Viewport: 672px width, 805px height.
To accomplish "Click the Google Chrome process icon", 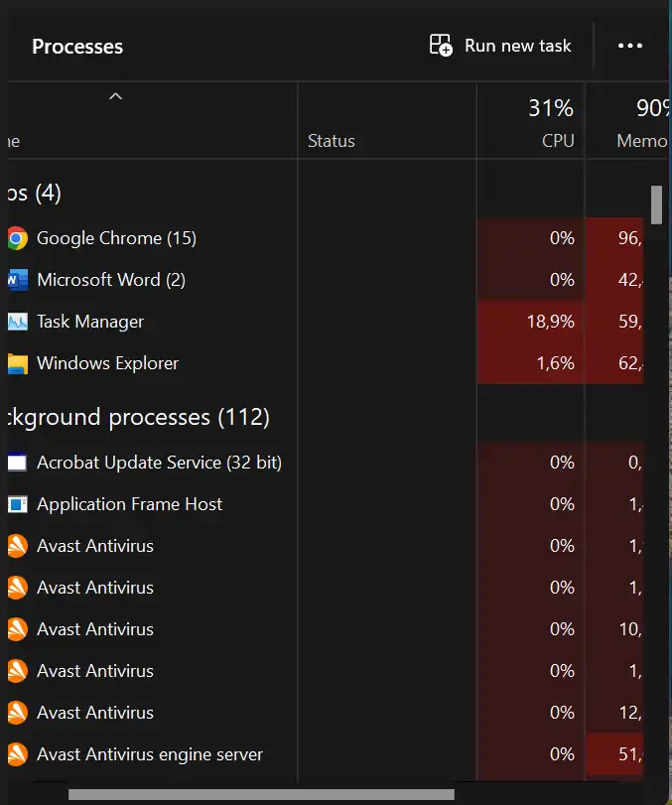I will tap(16, 238).
